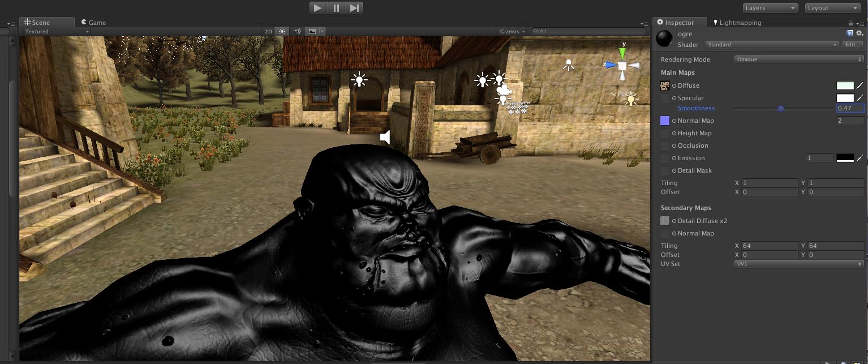Viewport: 868px width, 364px height.
Task: Toggle the Detail Mask checkbox
Action: (x=664, y=170)
